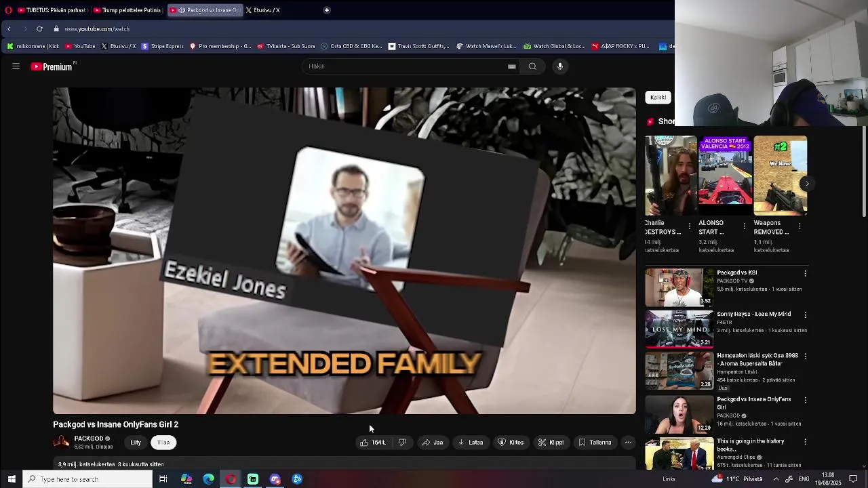The width and height of the screenshot is (868, 488).
Task: Reload the page with the refresh icon
Action: pyautogui.click(x=39, y=29)
